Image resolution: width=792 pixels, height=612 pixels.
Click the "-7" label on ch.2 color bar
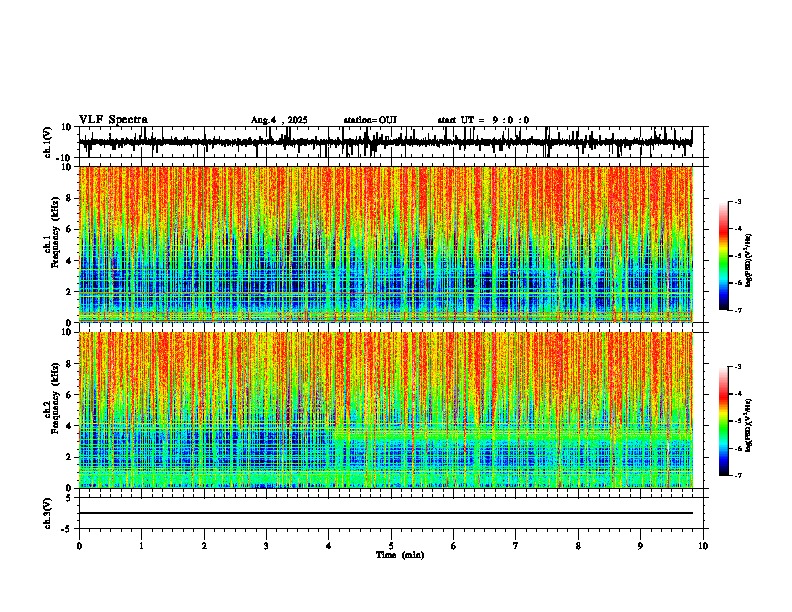pyautogui.click(x=737, y=476)
